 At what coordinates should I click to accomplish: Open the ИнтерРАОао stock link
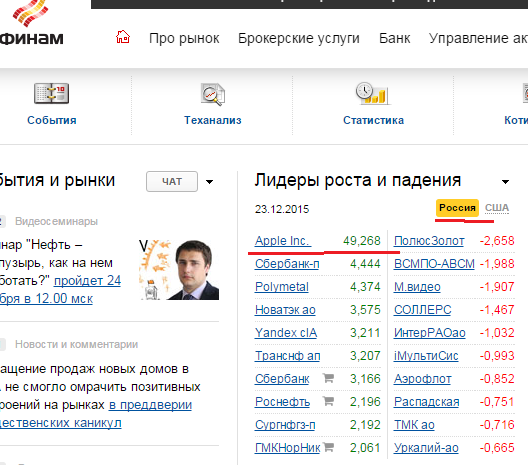click(x=430, y=333)
